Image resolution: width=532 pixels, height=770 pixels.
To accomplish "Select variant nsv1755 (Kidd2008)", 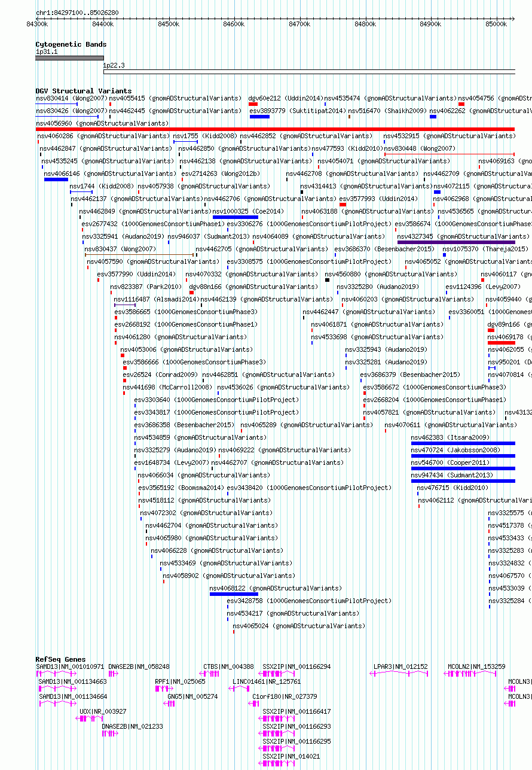I will coord(204,136).
